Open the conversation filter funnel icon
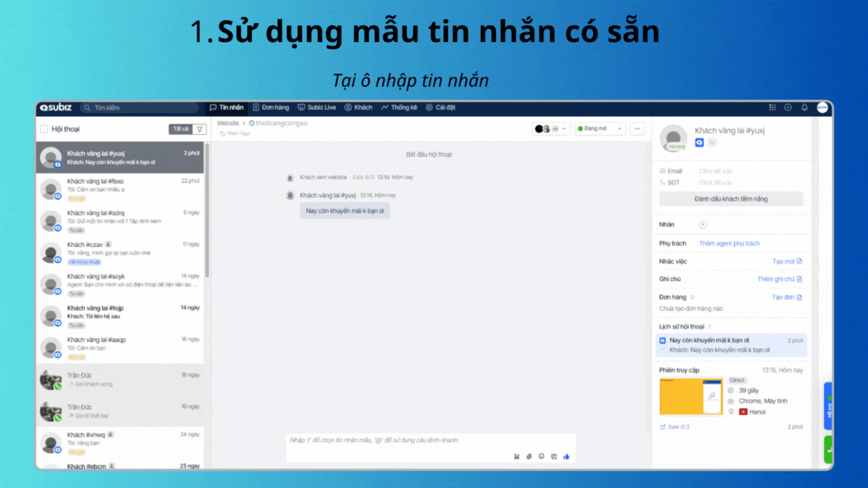868x488 pixels. pos(200,129)
